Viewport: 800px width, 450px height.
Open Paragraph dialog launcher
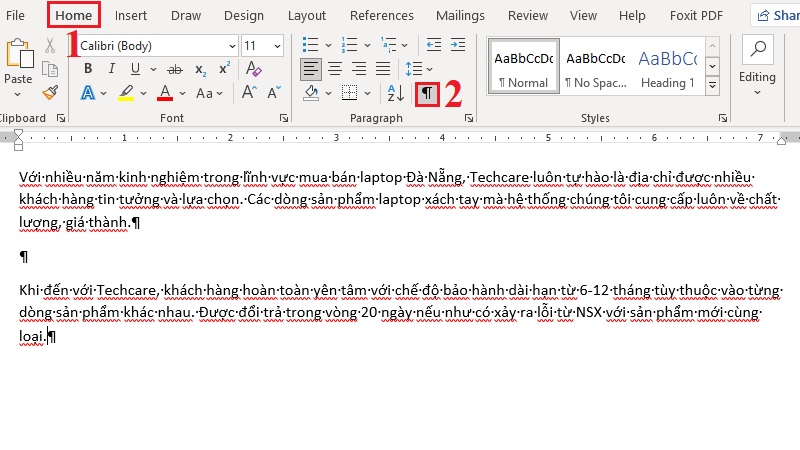tap(468, 118)
